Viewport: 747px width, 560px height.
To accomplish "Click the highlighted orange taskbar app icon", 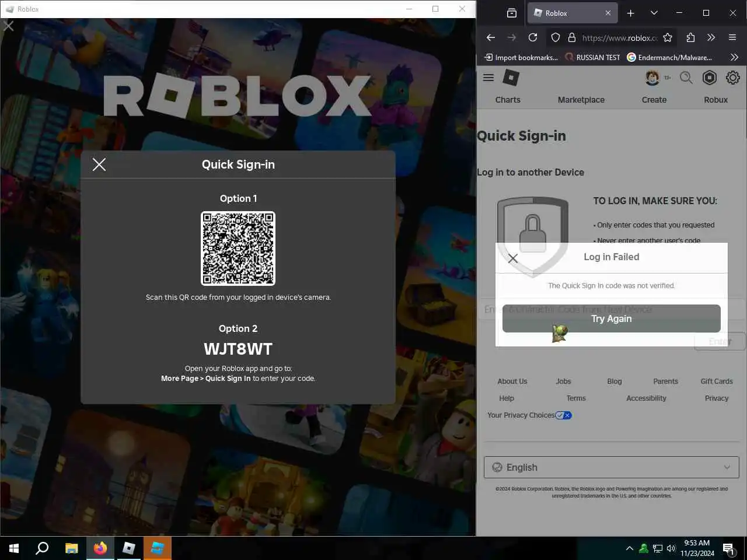I will coord(158,548).
